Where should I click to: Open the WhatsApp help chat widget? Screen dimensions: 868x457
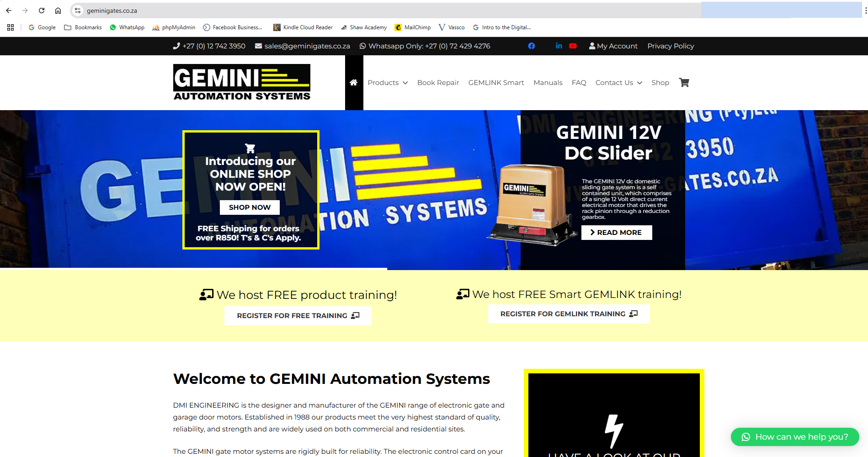point(794,437)
